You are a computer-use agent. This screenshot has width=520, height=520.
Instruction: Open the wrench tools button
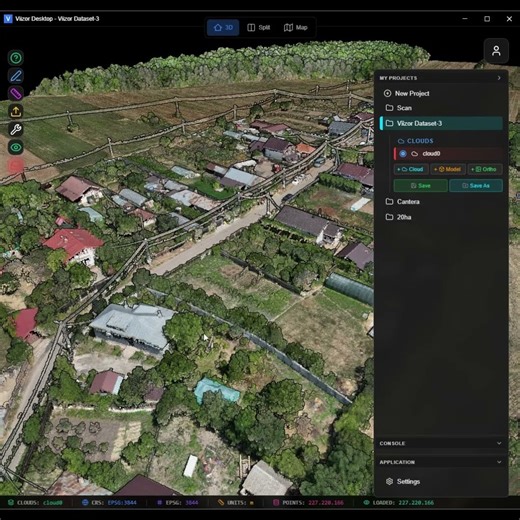pyautogui.click(x=16, y=129)
